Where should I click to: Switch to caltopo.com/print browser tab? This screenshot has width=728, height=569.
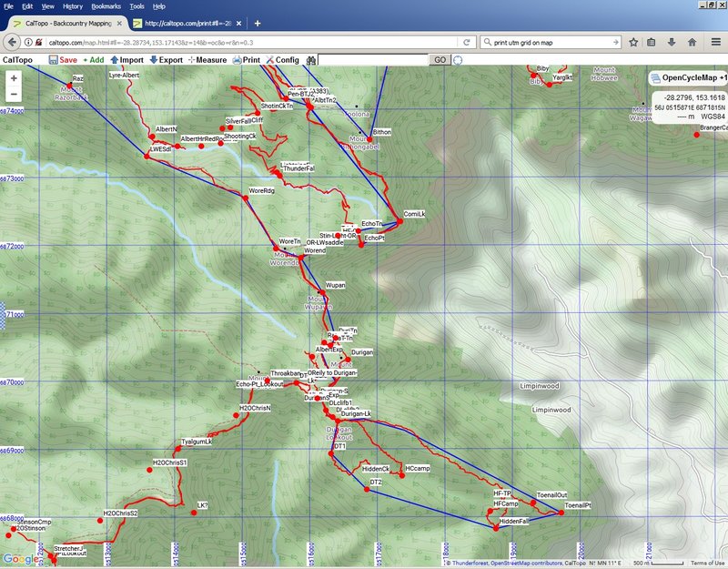click(x=187, y=24)
